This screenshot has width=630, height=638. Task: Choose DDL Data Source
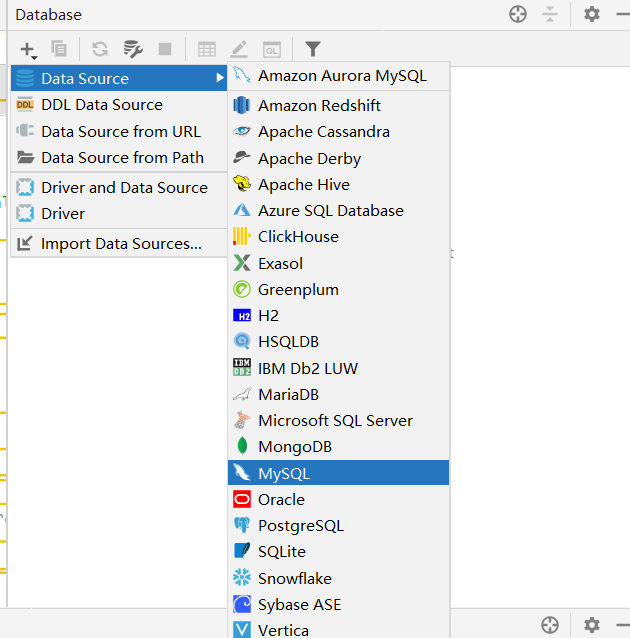coord(119,105)
